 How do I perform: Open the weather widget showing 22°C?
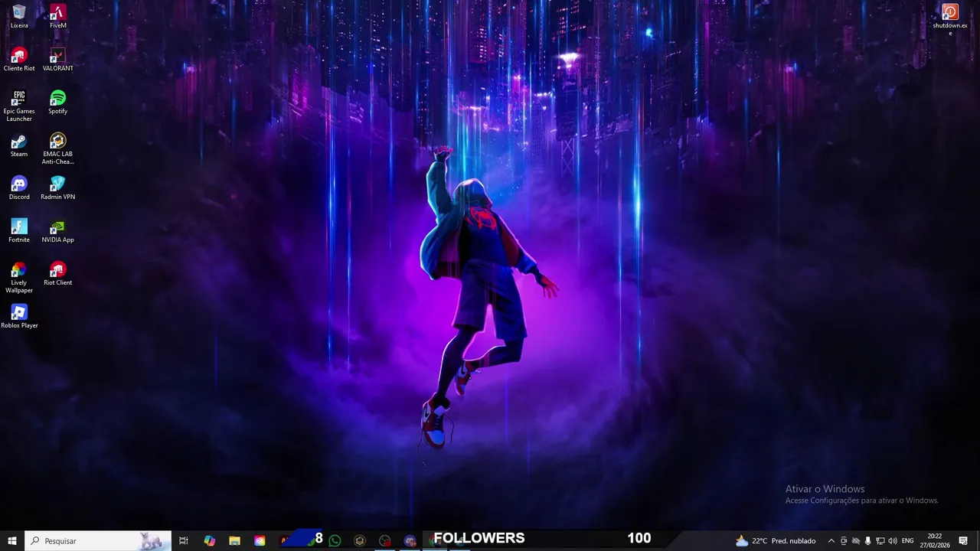pos(776,540)
